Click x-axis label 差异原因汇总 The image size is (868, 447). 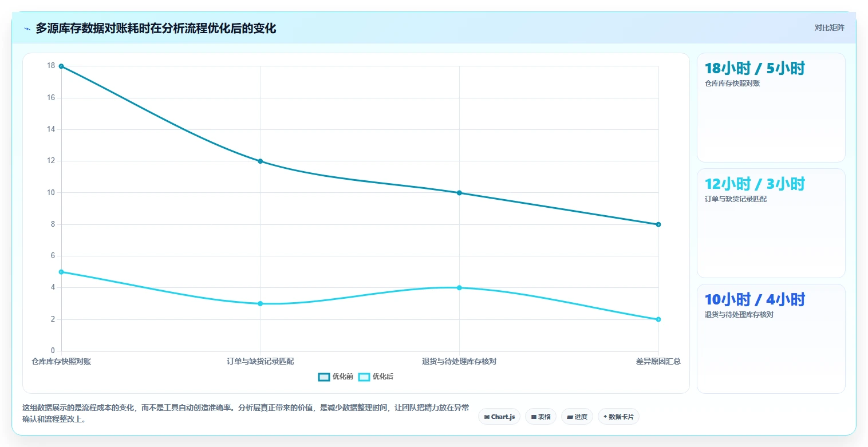click(x=658, y=361)
